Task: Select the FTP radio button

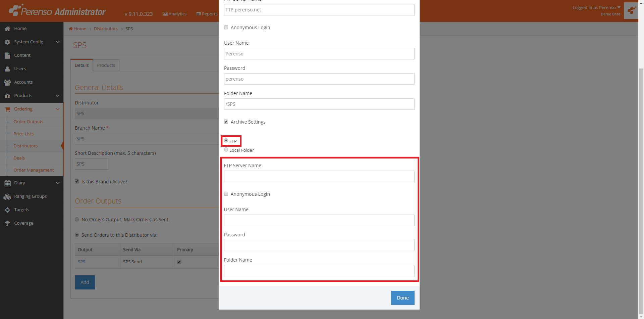Action: point(226,140)
